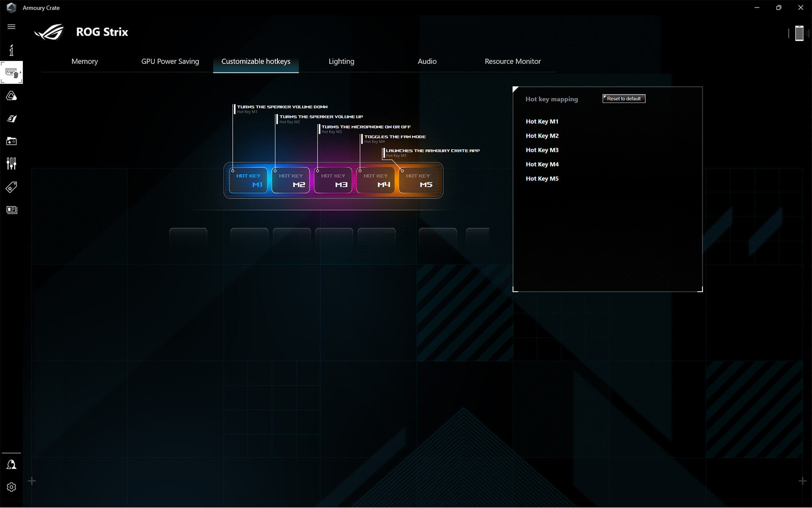Toggle Hot Key M5 Armoury Crate launch
The image size is (812, 508).
click(x=541, y=179)
